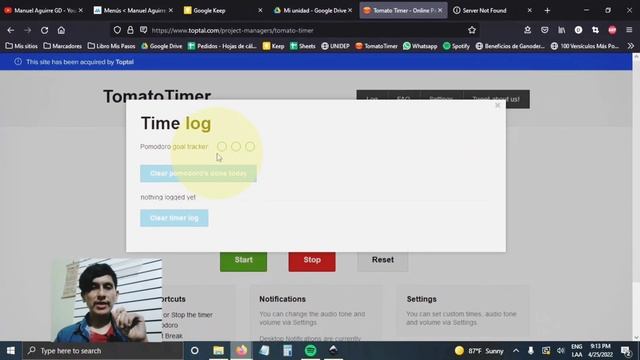640x360 pixels.
Task: Open the Pedidos - Hojas de cálculo bookmark
Action: click(222, 46)
